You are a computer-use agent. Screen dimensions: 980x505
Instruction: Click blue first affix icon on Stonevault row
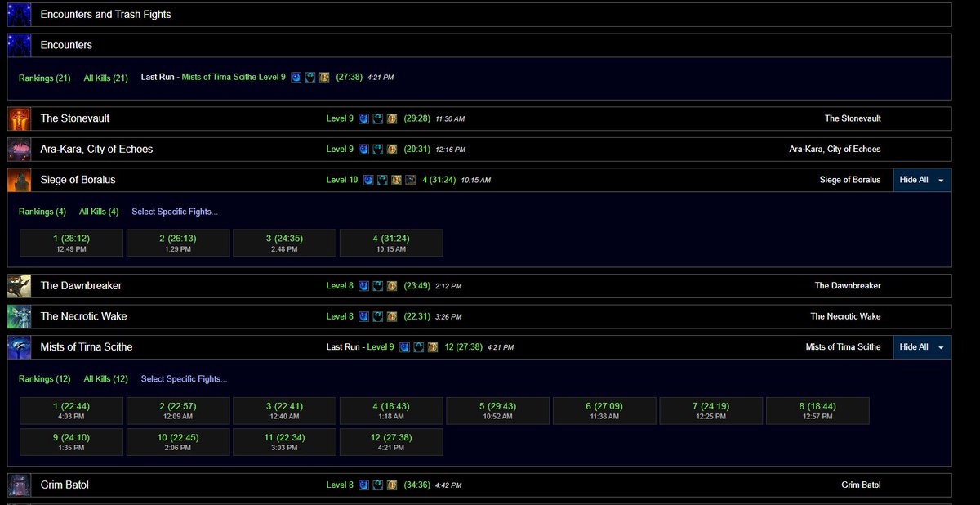[363, 118]
